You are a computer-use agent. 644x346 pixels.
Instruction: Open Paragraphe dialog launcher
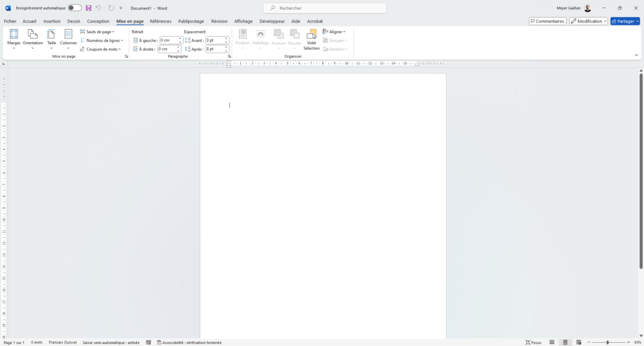(229, 56)
